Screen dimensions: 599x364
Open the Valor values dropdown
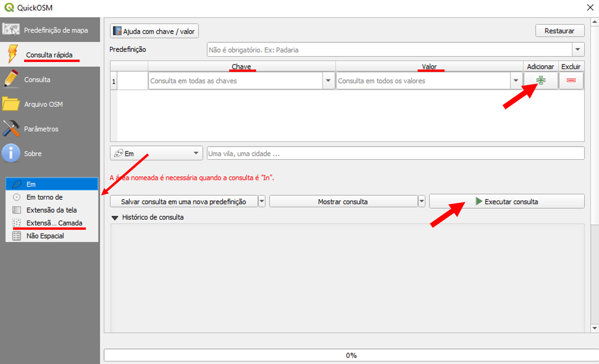click(516, 81)
